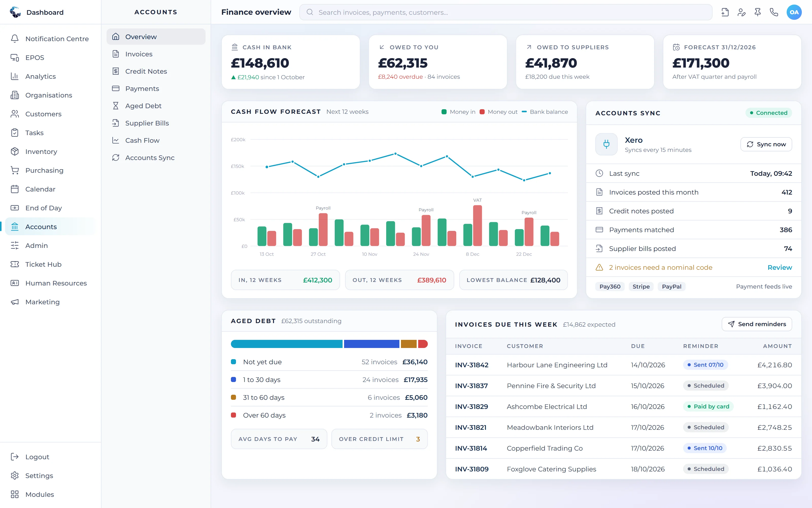
Task: Click the 1 to 30 days bar segment
Action: point(371,344)
